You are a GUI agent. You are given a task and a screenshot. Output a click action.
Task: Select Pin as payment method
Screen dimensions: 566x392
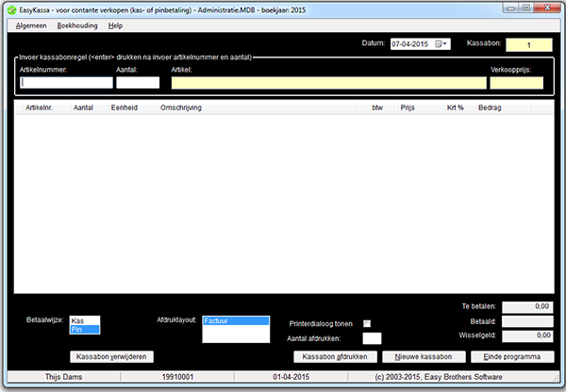coord(83,329)
